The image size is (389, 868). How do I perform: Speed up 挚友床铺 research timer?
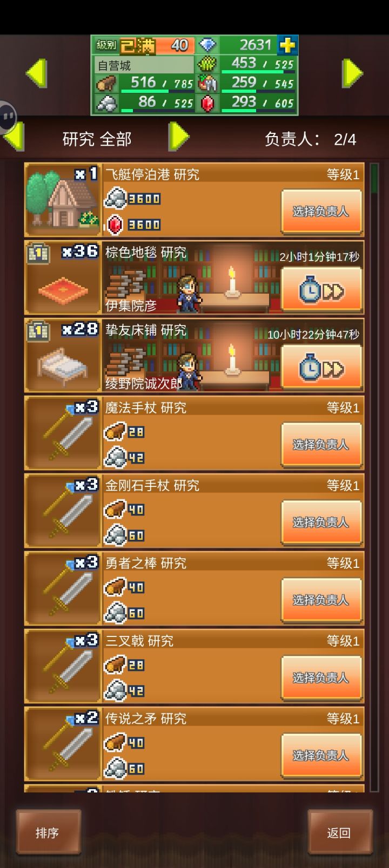tap(321, 368)
